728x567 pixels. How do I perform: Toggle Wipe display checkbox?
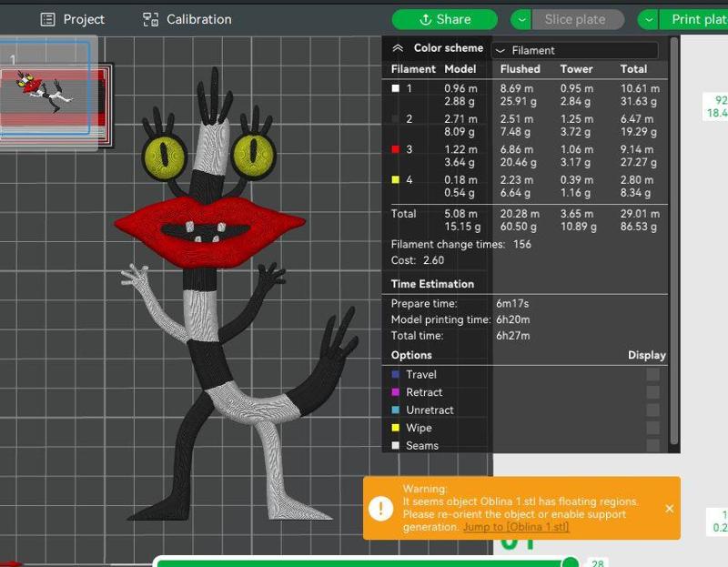coord(652,427)
